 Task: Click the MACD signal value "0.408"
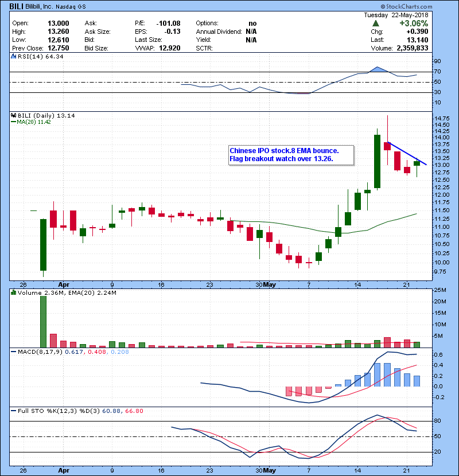click(x=97, y=352)
